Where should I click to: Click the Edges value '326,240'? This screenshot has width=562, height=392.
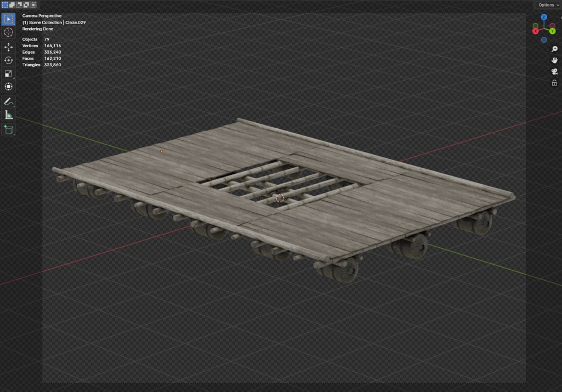click(x=52, y=52)
